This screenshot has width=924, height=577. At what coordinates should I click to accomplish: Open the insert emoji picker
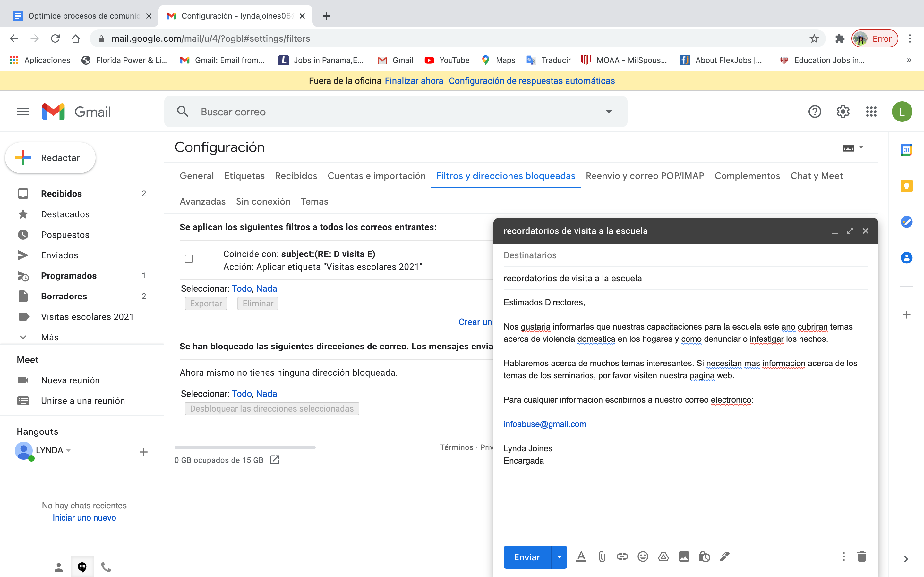click(643, 557)
